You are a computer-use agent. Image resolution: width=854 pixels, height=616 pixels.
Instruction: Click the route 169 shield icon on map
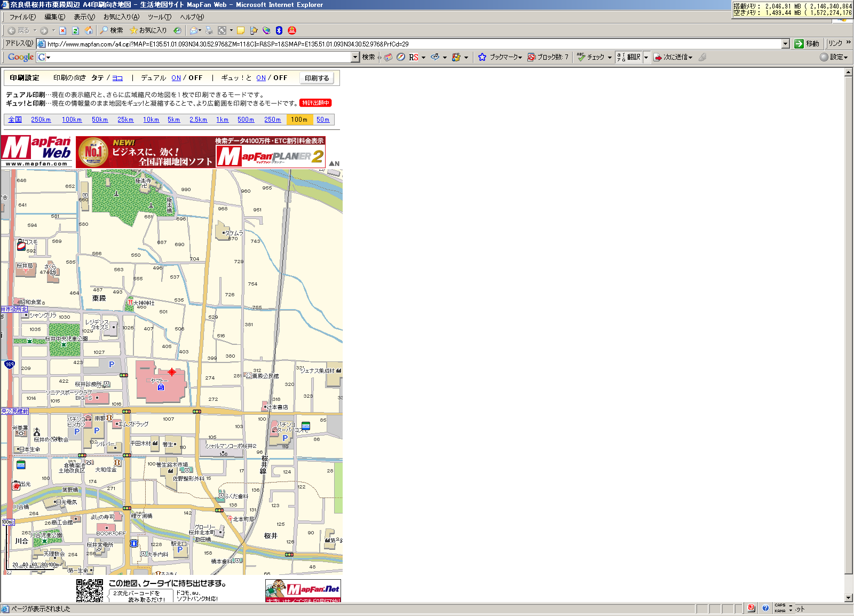click(x=10, y=365)
